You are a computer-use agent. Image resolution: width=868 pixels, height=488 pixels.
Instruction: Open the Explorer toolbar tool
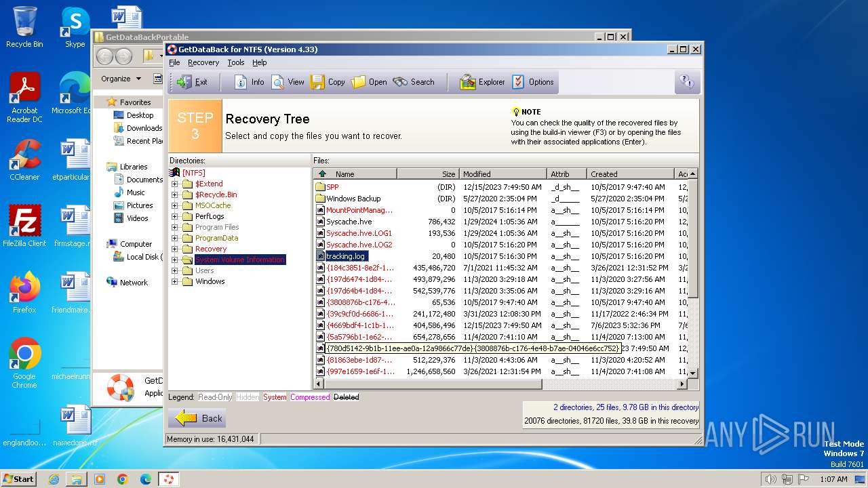point(482,82)
